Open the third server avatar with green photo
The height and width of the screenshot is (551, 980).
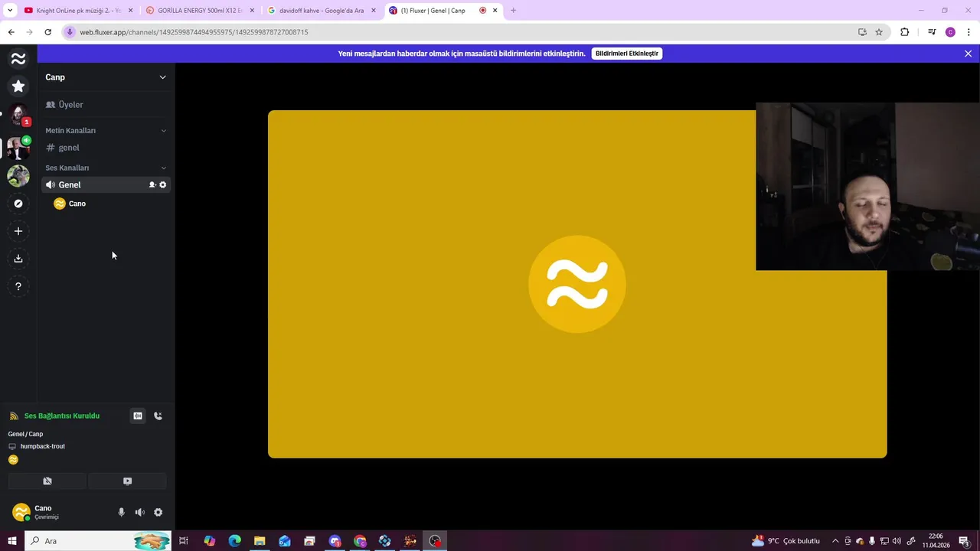click(18, 176)
